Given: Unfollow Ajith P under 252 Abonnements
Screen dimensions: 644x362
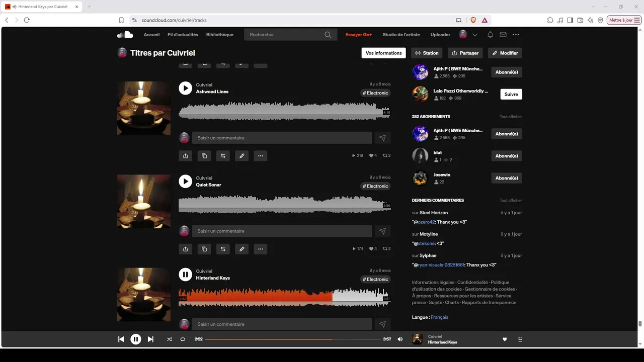Looking at the screenshot, I should pyautogui.click(x=507, y=134).
